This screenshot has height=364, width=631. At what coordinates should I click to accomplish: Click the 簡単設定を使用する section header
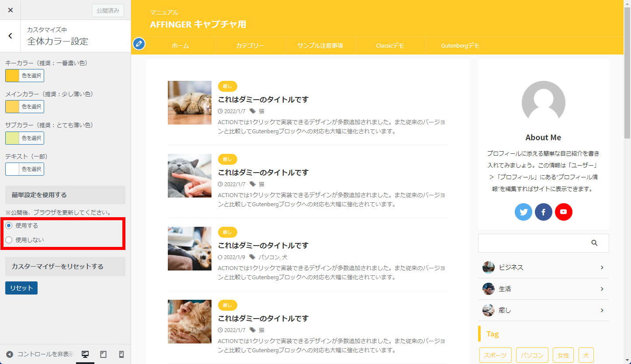(x=66, y=195)
